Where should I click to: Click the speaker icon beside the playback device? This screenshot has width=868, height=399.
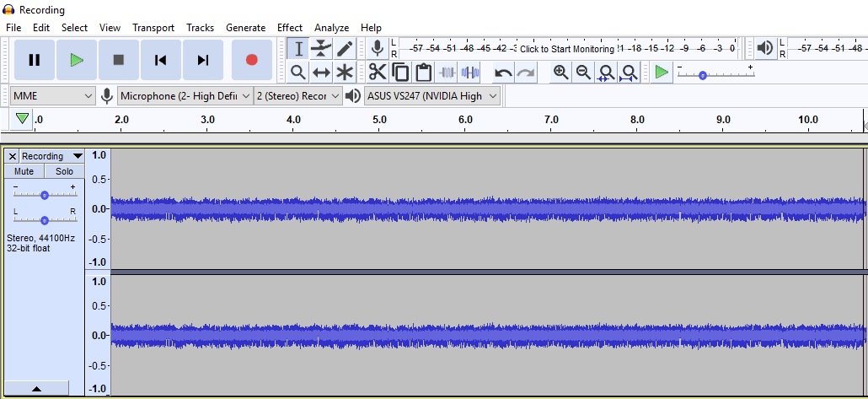[352, 96]
